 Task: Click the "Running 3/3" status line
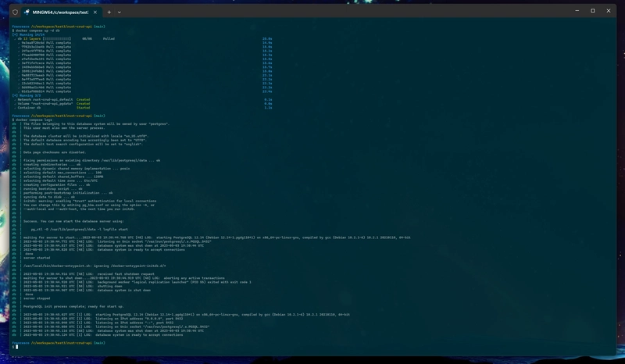(27, 95)
